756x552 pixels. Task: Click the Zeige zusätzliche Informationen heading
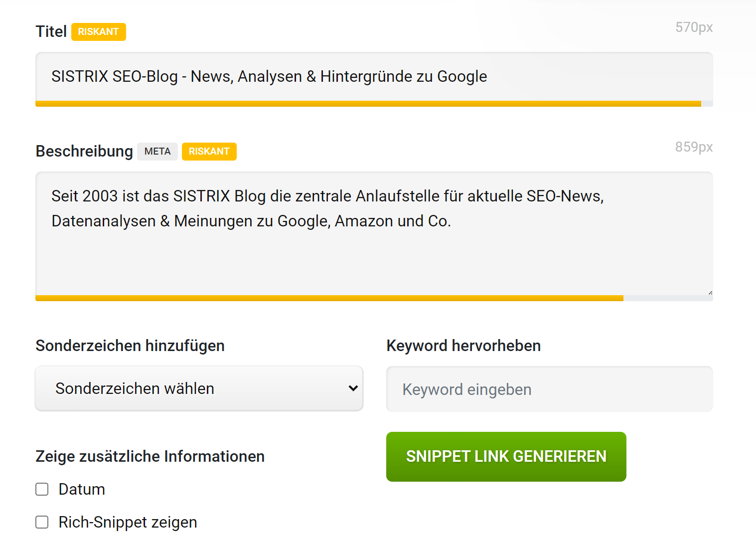coord(150,456)
